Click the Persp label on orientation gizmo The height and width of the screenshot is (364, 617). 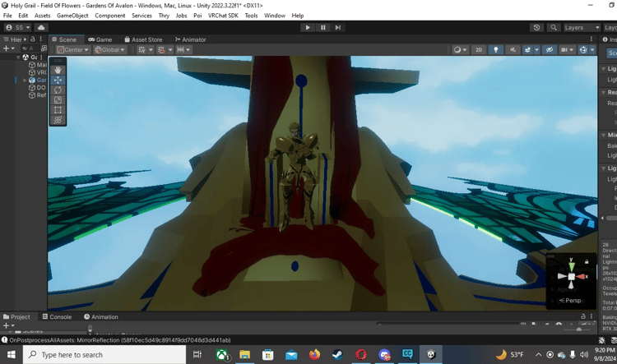(573, 301)
